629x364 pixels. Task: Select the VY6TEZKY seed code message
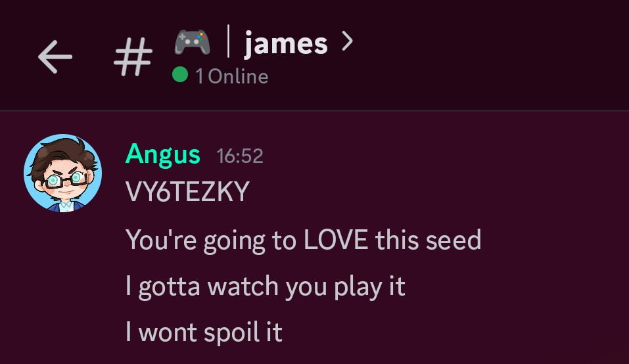(187, 192)
